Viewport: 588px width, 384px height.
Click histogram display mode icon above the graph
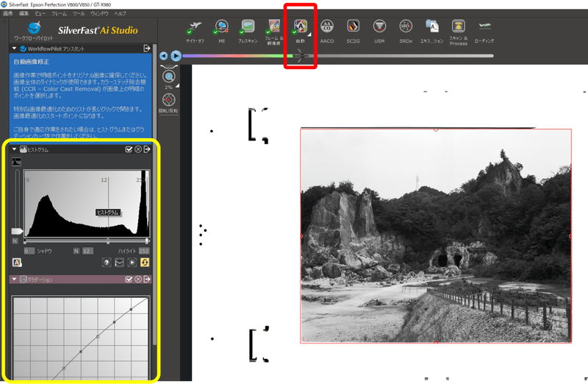coord(16,162)
